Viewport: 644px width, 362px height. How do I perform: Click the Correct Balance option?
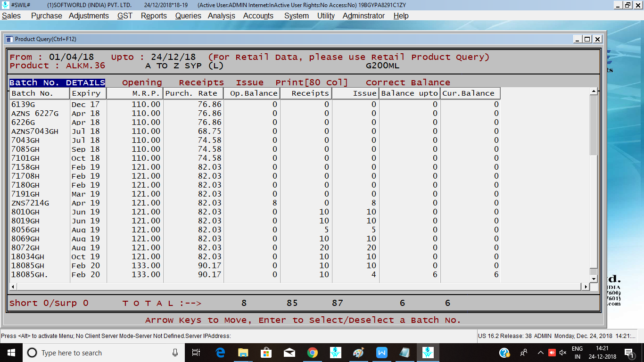coord(408,82)
